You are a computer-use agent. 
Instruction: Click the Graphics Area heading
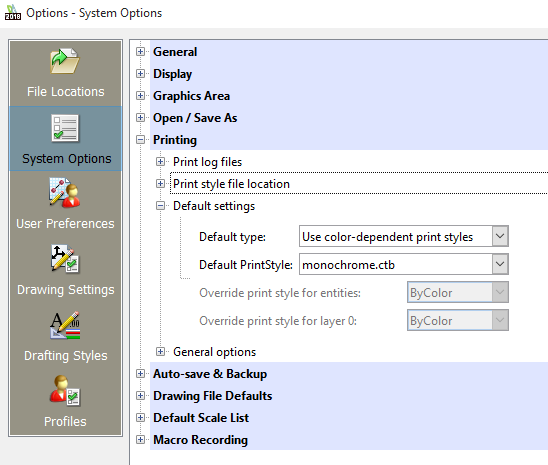pyautogui.click(x=192, y=96)
